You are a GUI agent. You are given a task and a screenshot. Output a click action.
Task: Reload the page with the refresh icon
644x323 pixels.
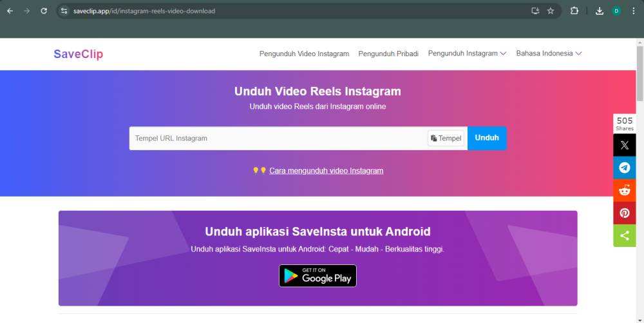pos(44,11)
